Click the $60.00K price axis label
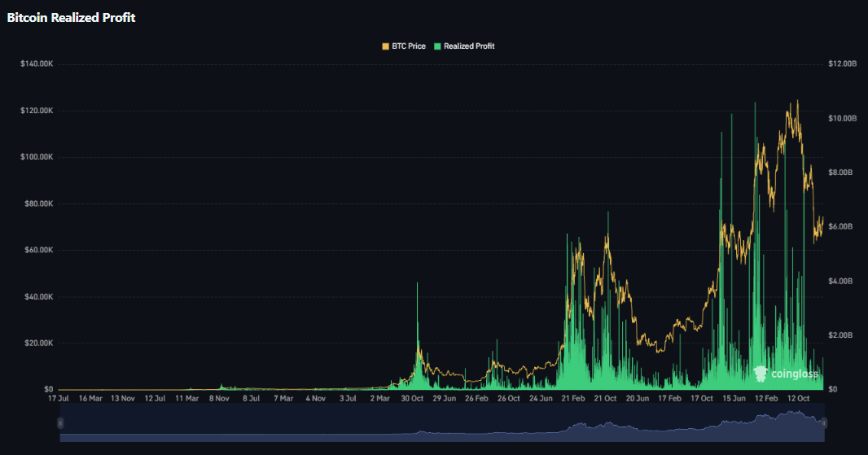Image resolution: width=868 pixels, height=455 pixels. (x=37, y=250)
